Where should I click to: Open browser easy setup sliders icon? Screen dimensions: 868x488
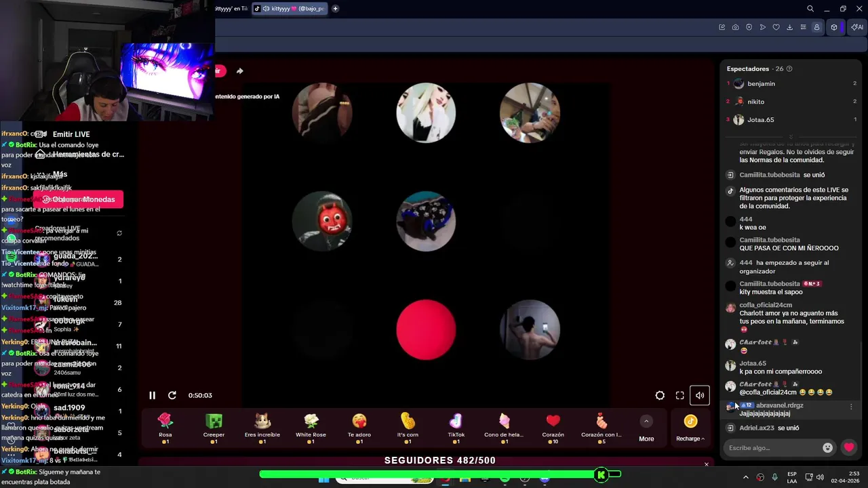point(803,27)
